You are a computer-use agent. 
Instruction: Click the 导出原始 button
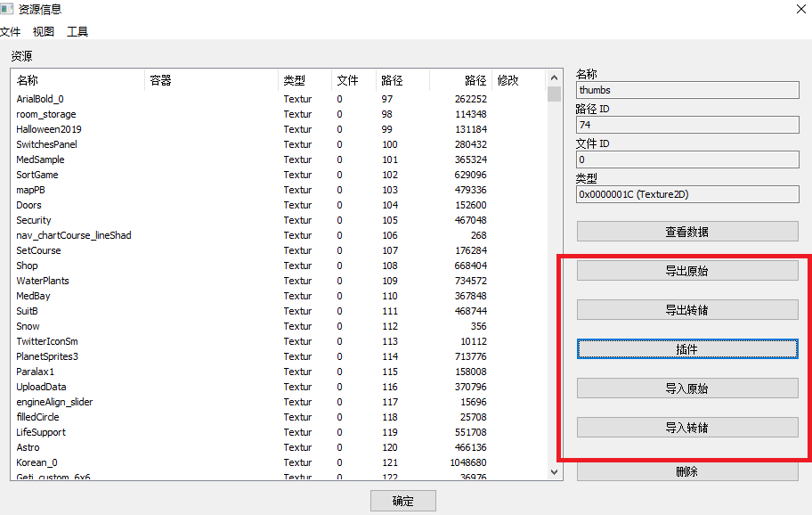[687, 271]
